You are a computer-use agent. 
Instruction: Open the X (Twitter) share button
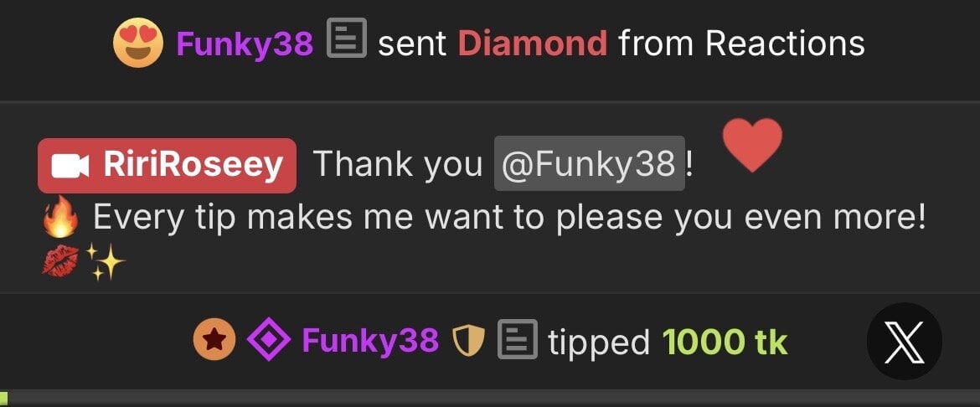905,342
